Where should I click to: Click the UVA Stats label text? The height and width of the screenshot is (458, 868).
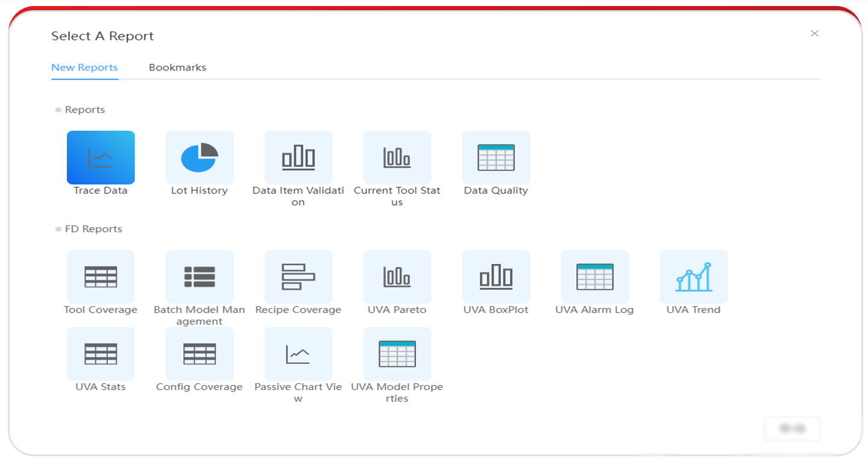pyautogui.click(x=101, y=387)
